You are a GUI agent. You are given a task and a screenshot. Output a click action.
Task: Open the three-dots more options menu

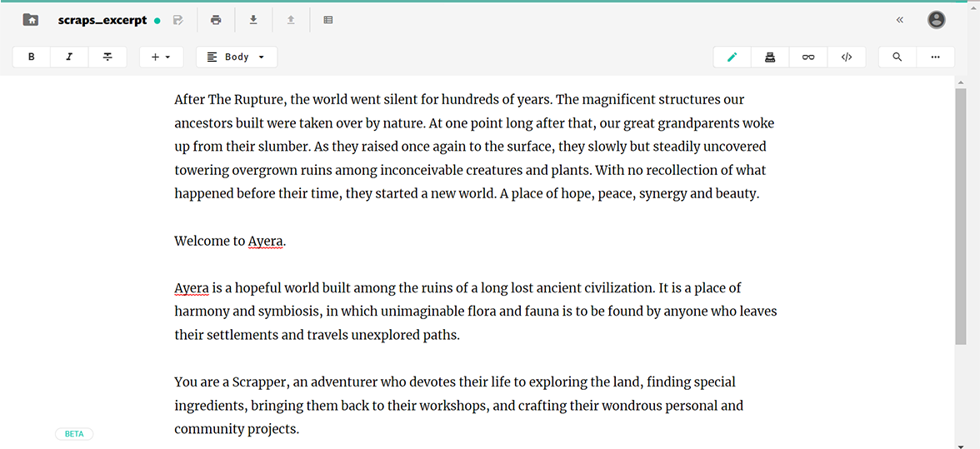pyautogui.click(x=936, y=57)
